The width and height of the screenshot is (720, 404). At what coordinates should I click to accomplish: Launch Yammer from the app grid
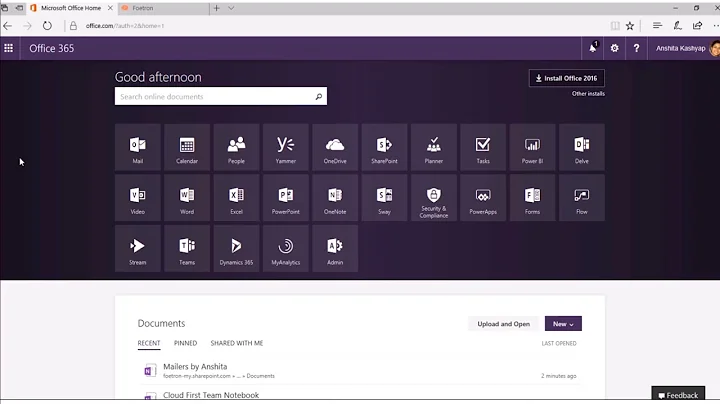tap(286, 147)
